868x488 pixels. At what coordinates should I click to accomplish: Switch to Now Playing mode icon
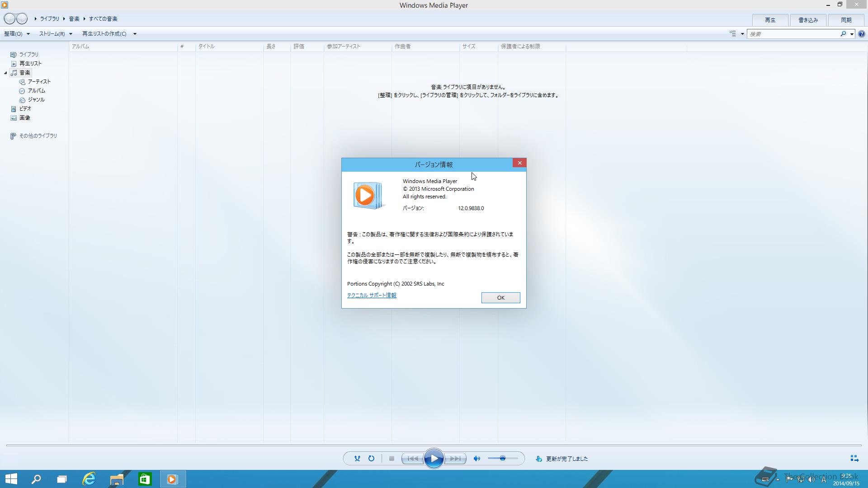pos(854,459)
